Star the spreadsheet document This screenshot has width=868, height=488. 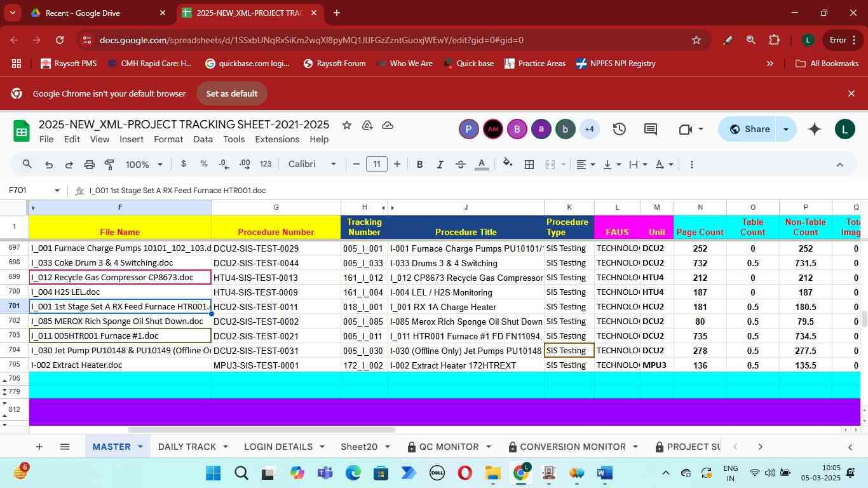347,125
